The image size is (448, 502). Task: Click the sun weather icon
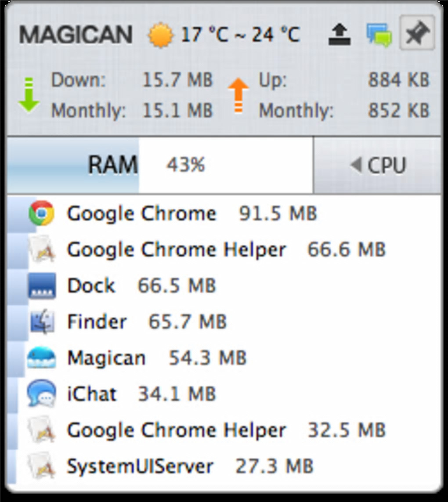[161, 36]
